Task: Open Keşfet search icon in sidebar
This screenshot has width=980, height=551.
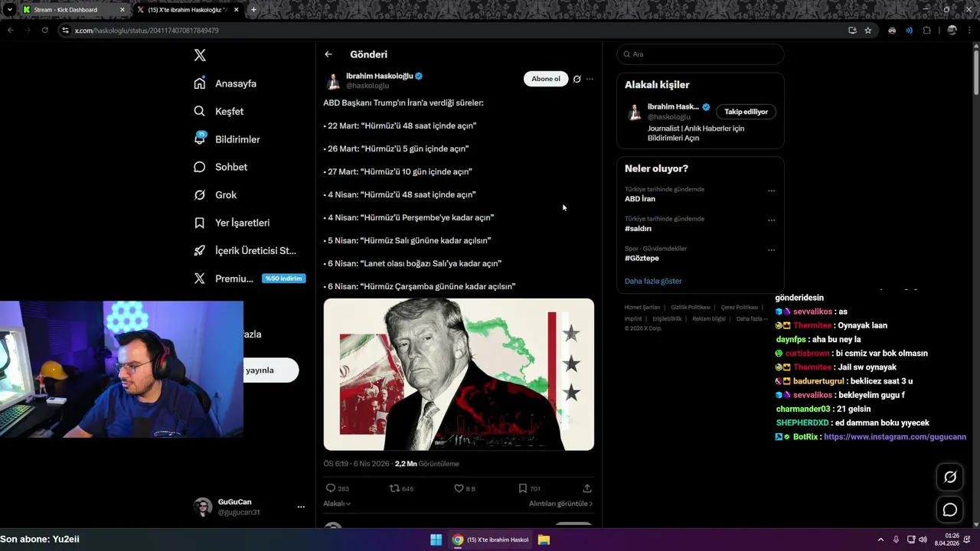Action: coord(200,111)
